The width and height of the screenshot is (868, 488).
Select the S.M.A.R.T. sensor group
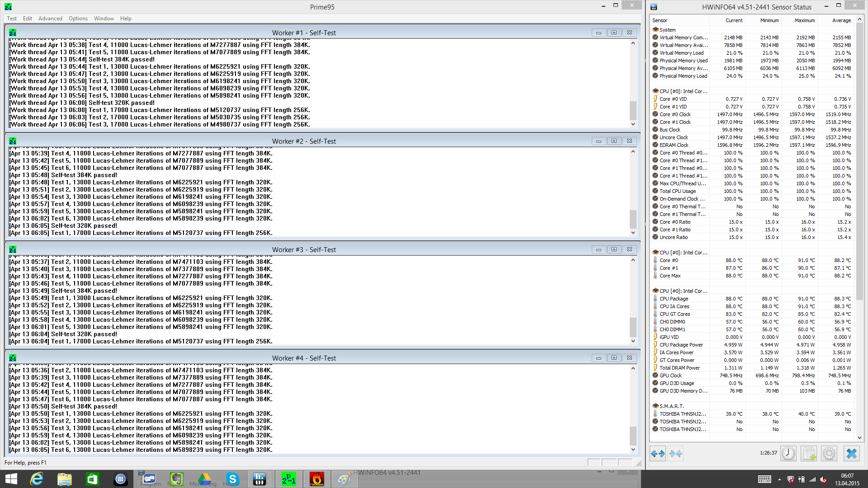671,406
